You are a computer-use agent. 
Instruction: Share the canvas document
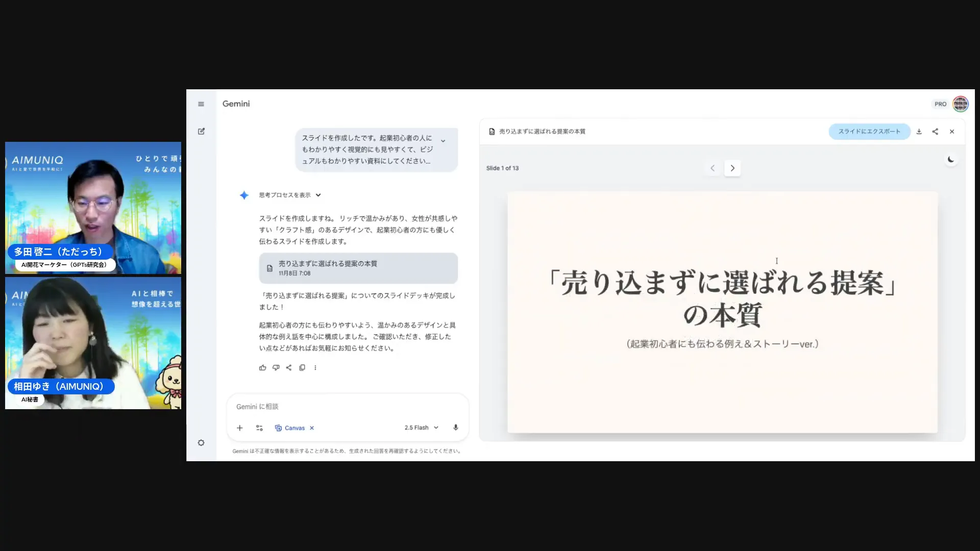[x=935, y=131]
